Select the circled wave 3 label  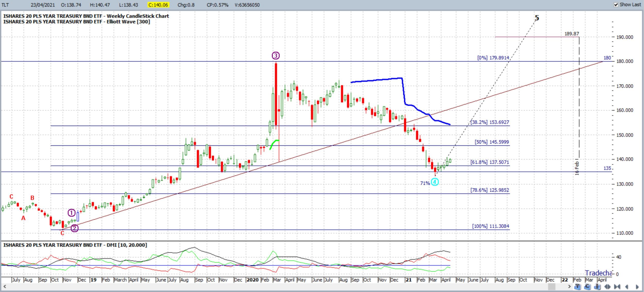(x=276, y=55)
